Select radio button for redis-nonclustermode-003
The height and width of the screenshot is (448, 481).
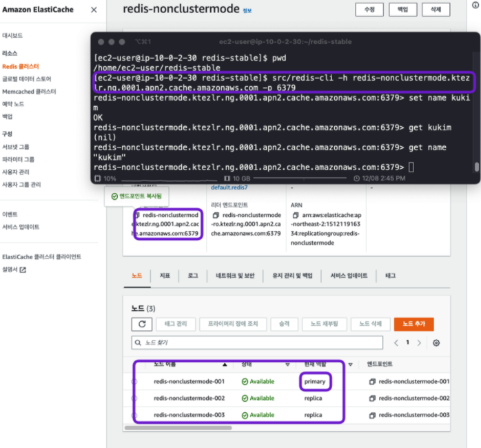coord(134,415)
